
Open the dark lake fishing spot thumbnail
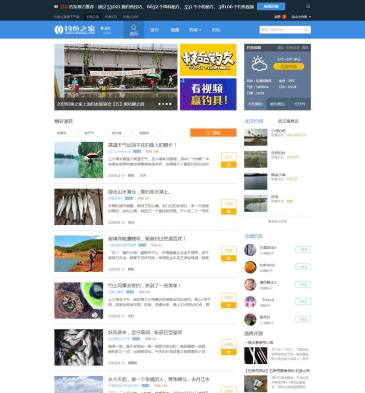click(256, 181)
